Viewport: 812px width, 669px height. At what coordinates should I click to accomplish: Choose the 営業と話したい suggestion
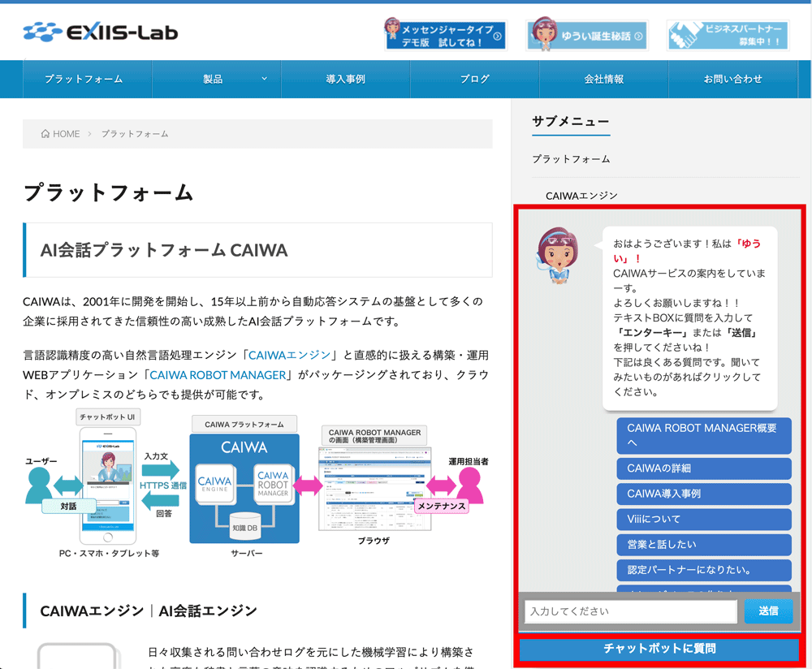704,544
